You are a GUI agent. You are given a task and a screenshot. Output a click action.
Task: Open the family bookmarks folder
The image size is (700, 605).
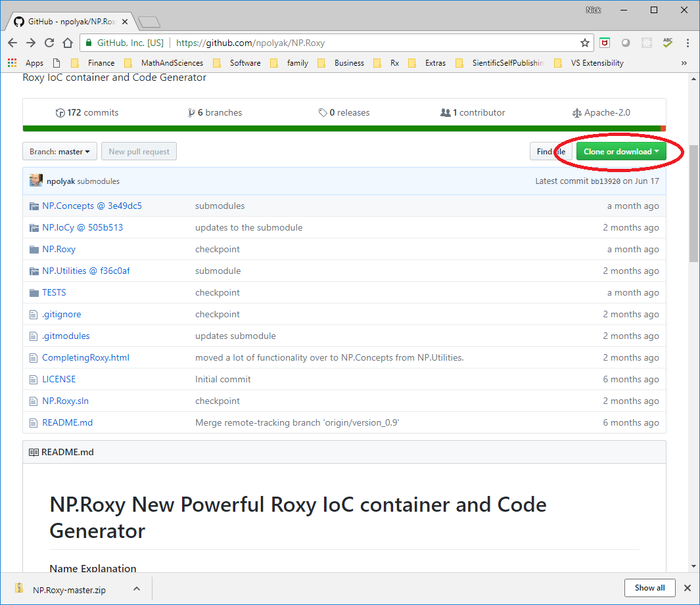[x=289, y=63]
